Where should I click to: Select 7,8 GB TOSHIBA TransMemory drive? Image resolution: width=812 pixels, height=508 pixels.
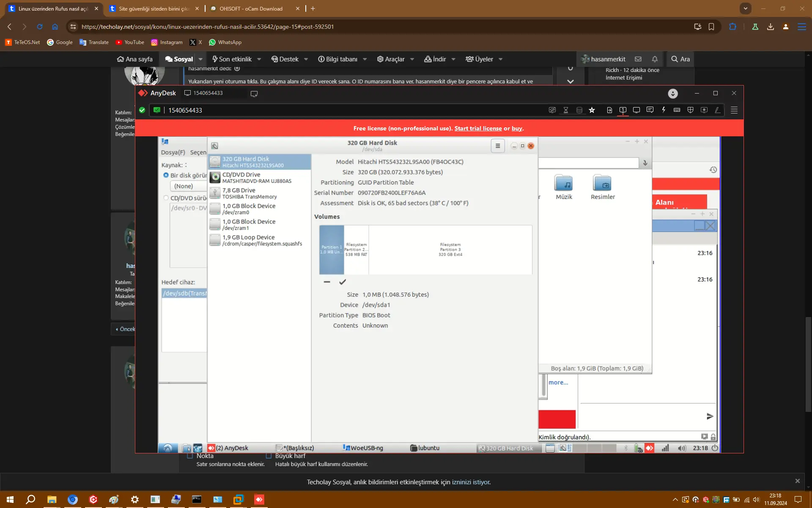point(260,193)
